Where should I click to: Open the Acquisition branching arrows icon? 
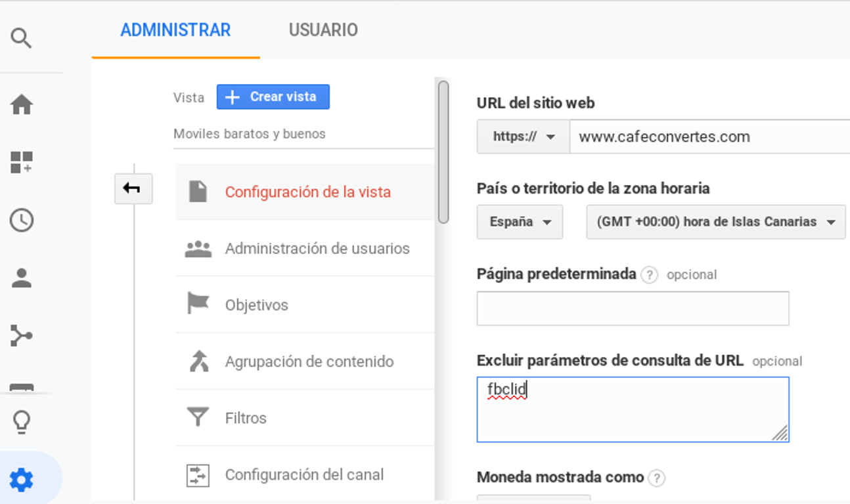tap(22, 336)
